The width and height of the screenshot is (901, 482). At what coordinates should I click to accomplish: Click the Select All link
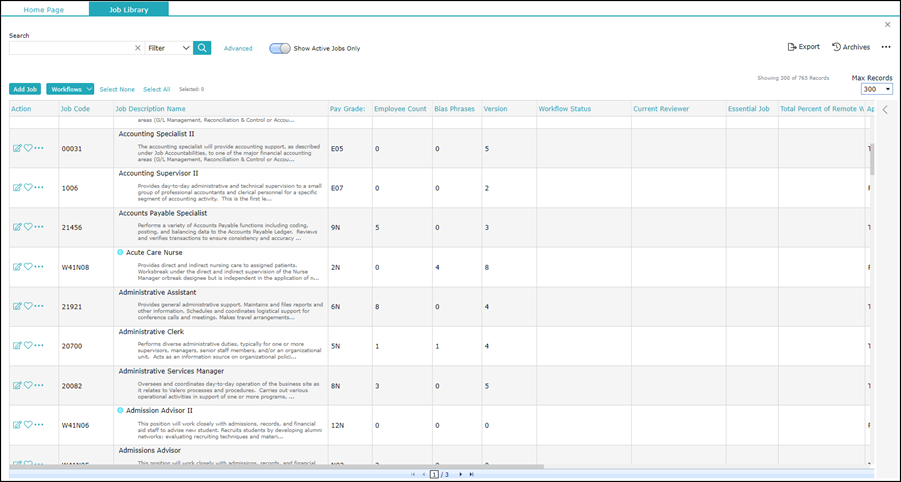(156, 89)
